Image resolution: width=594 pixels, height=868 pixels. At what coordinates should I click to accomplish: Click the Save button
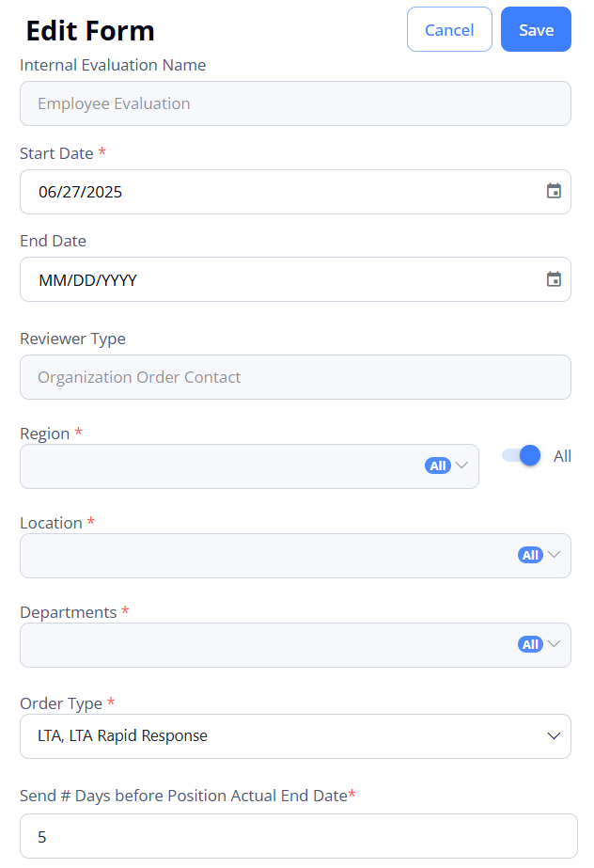536,30
